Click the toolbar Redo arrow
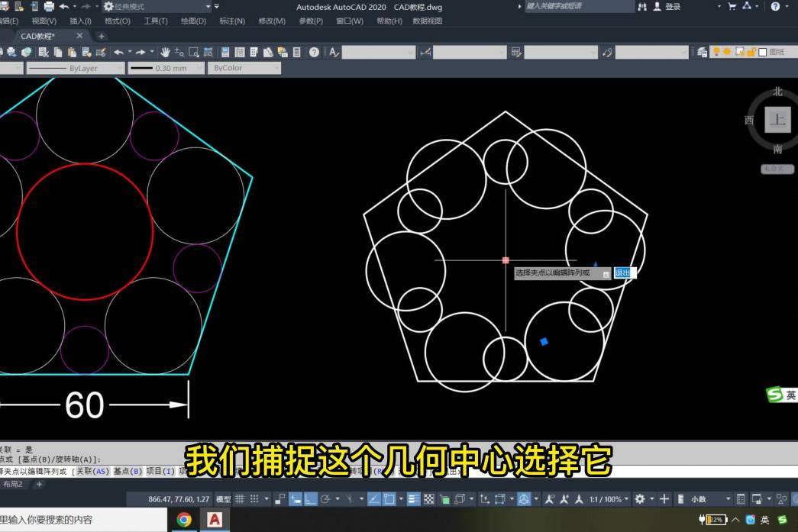 [x=141, y=52]
